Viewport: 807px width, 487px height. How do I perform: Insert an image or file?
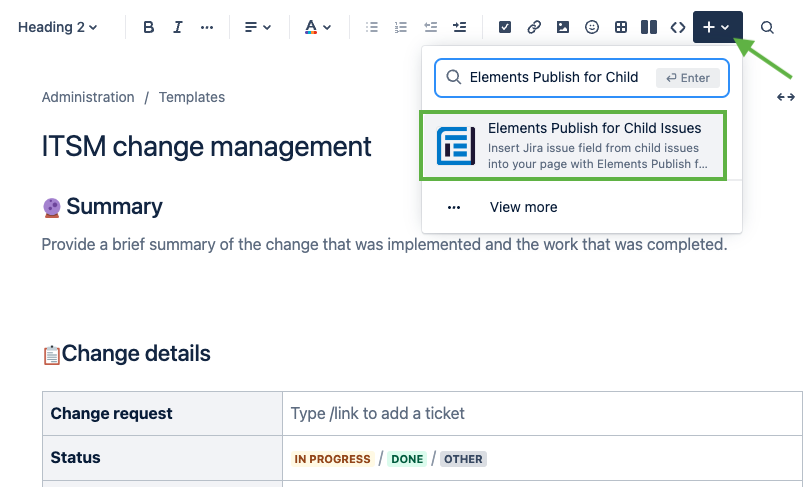tap(563, 27)
